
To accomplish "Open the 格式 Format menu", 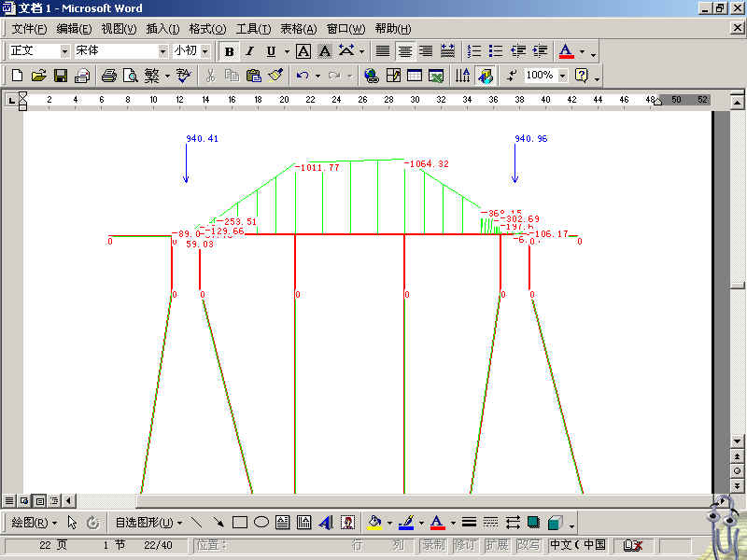I will pos(207,29).
